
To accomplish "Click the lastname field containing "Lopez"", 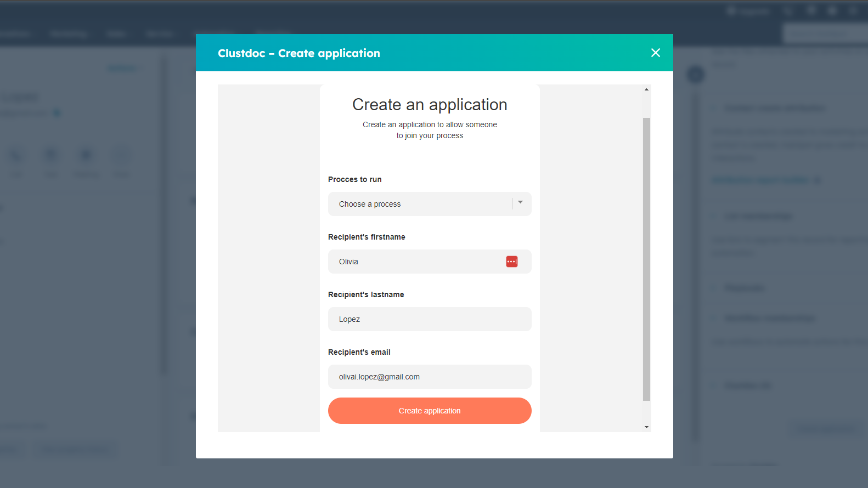I will 430,319.
